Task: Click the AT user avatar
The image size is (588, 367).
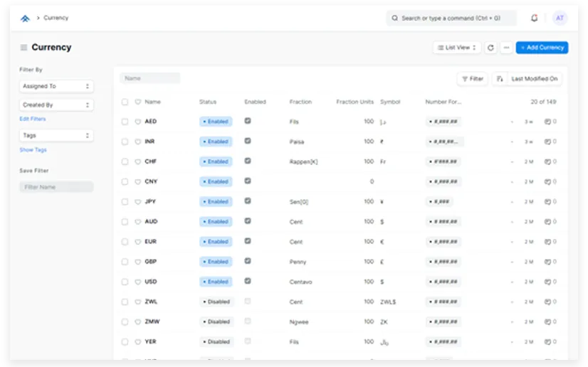Action: tap(560, 18)
